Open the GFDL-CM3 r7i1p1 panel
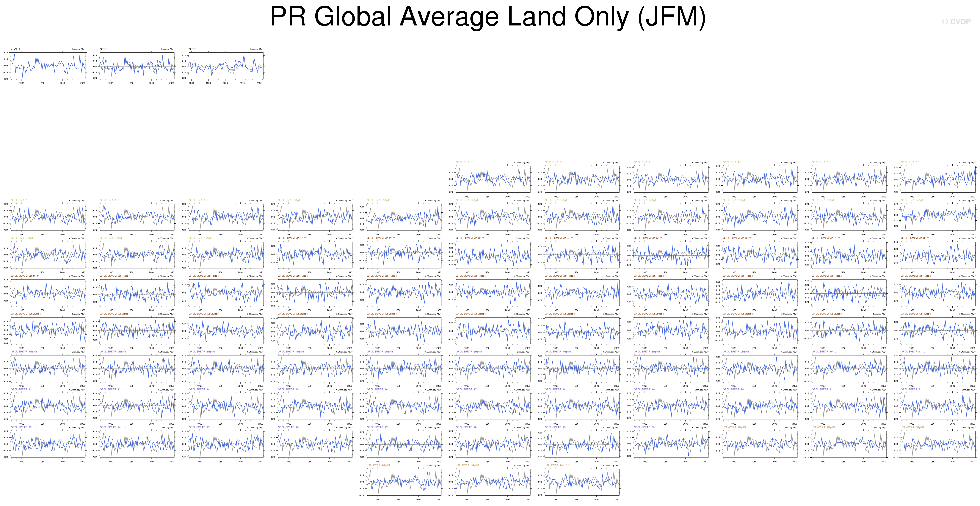 pos(48,217)
